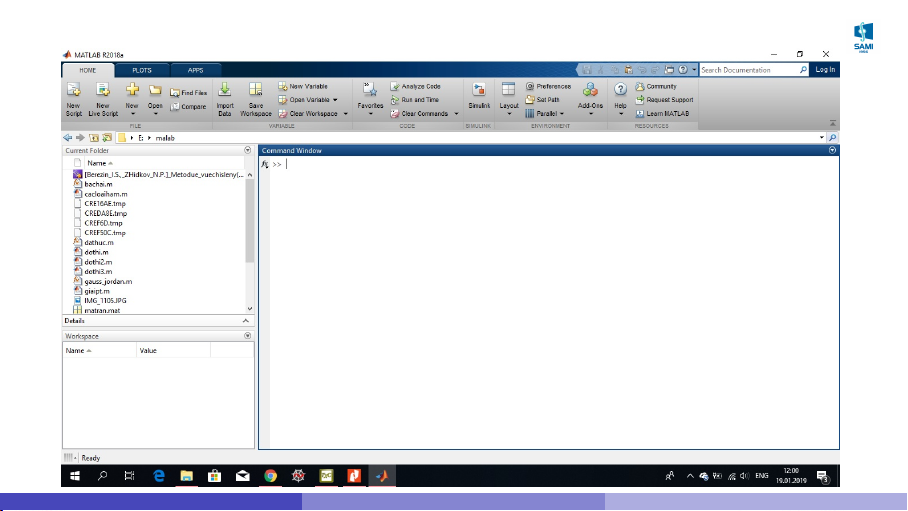Screen dimensions: 908x511
Task: Click the Search Documentation magnifier icon
Action: click(x=803, y=70)
